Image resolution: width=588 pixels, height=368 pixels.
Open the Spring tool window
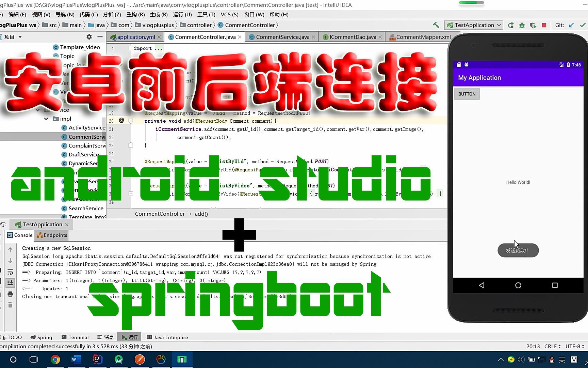41,337
